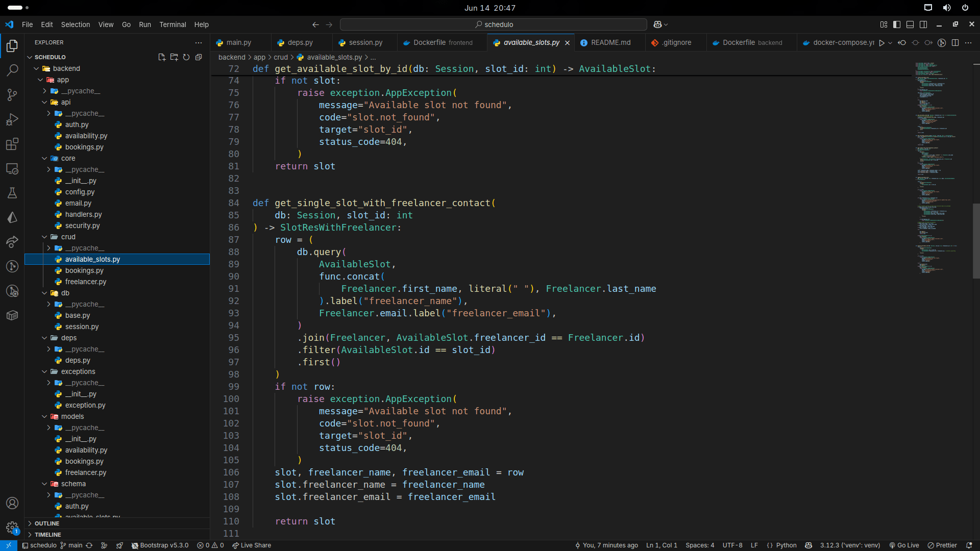The width and height of the screenshot is (980, 551).
Task: Toggle Go Live server in status bar
Action: (904, 545)
